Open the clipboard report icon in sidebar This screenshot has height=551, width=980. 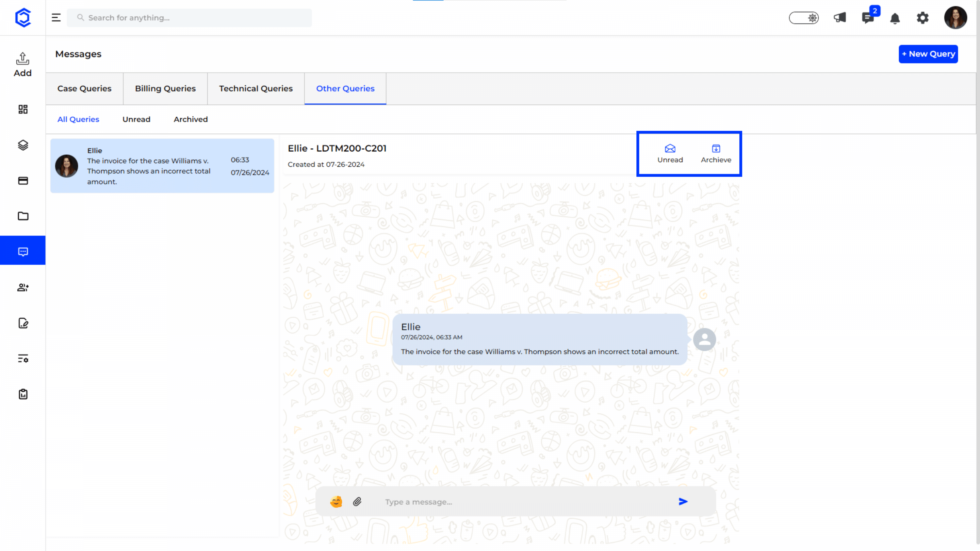point(23,394)
